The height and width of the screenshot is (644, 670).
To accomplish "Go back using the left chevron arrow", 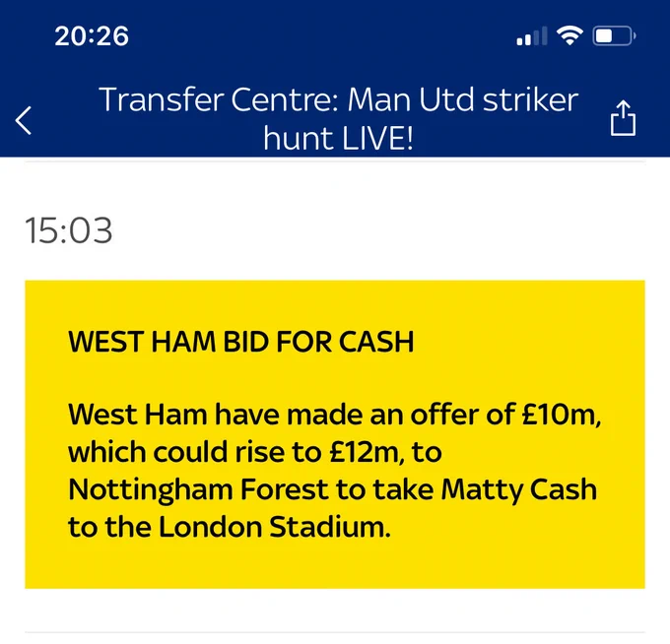I will (23, 120).
